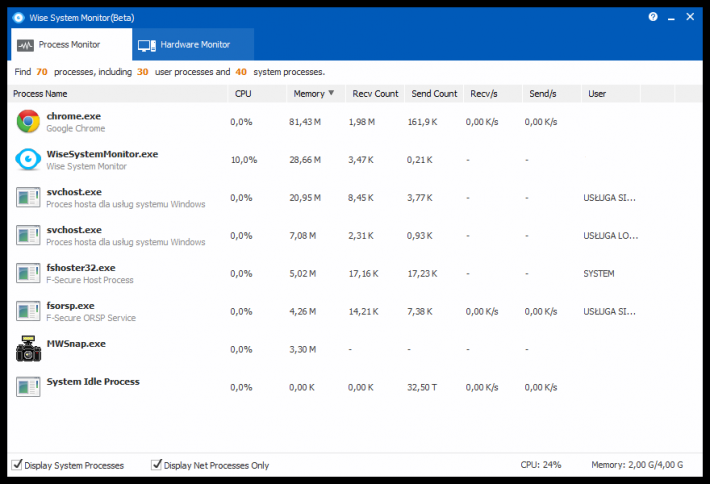The image size is (710, 484).
Task: Click the Memory: 2,00 G/4,00 G status
Action: point(637,465)
